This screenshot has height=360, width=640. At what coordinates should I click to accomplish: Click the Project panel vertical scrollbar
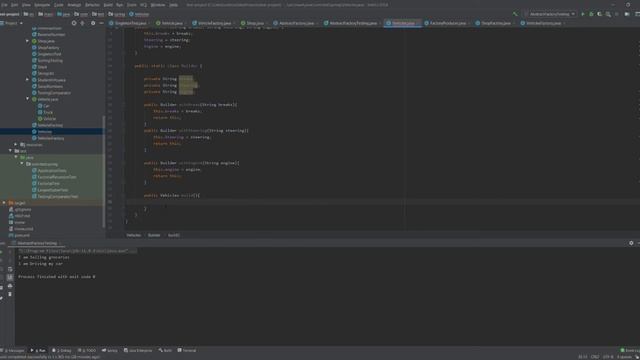coord(104,171)
